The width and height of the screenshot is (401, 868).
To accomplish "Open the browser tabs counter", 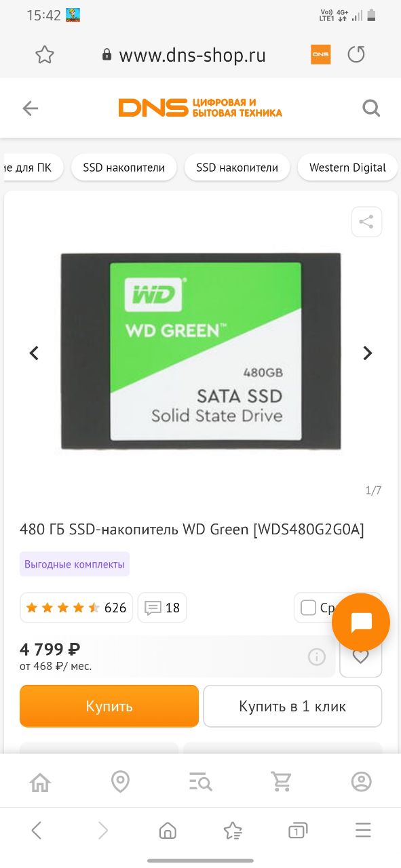I will pos(297,831).
